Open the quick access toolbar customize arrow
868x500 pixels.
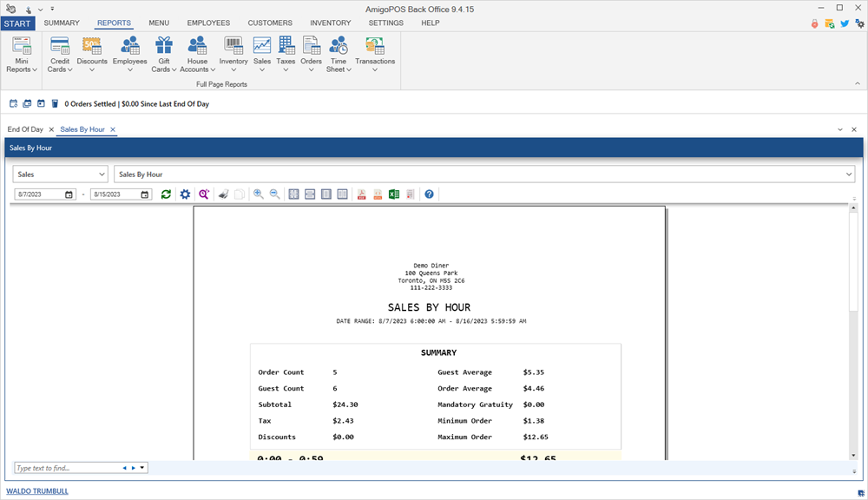(52, 9)
